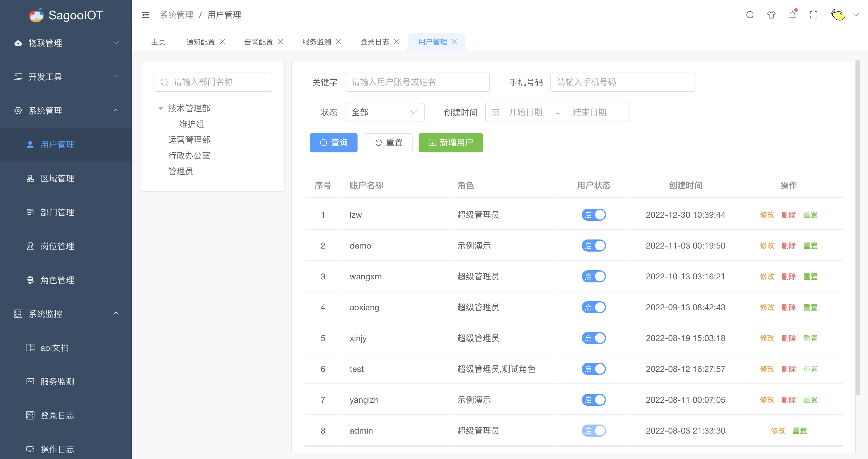The height and width of the screenshot is (459, 868).
Task: Switch to the 通知配置 tab
Action: point(200,42)
